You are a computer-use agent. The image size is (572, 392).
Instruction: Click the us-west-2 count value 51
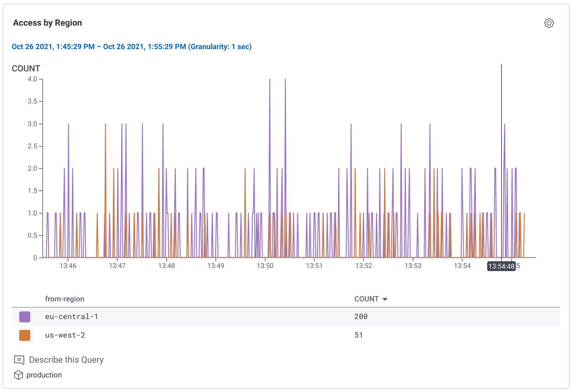359,335
